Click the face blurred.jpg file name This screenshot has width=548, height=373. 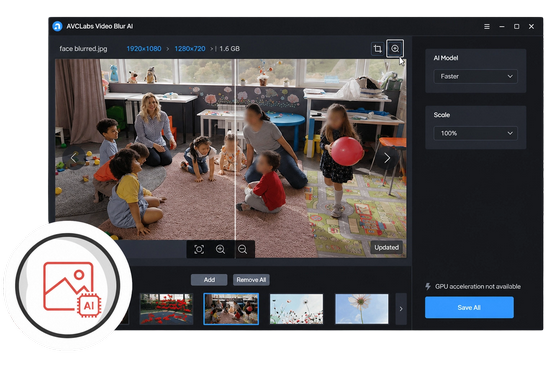point(83,49)
